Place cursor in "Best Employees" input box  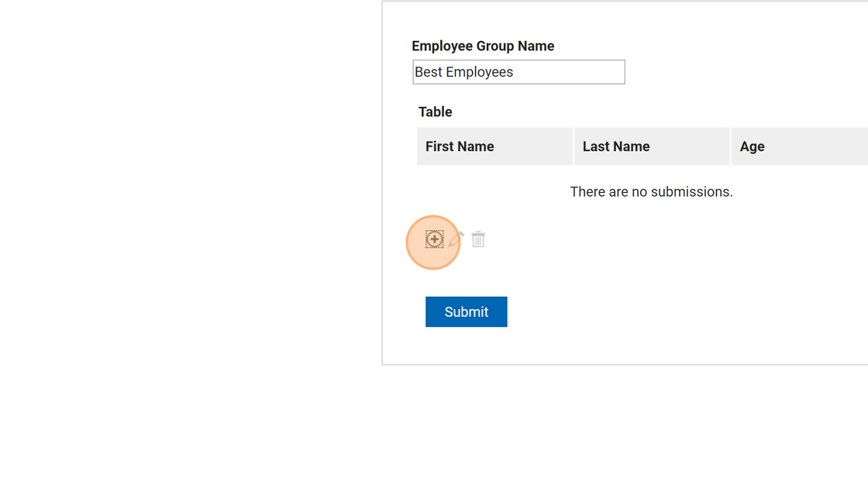click(518, 72)
